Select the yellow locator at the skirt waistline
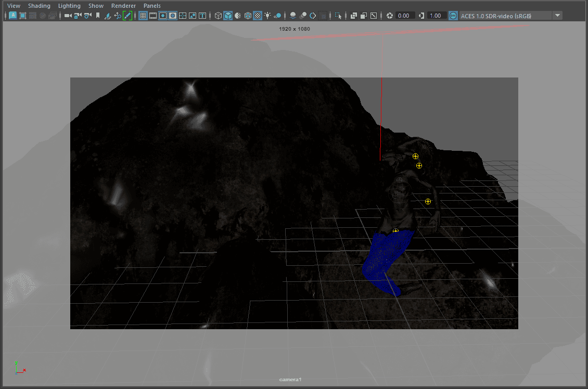Screen dimensions: 588x389 click(395, 231)
